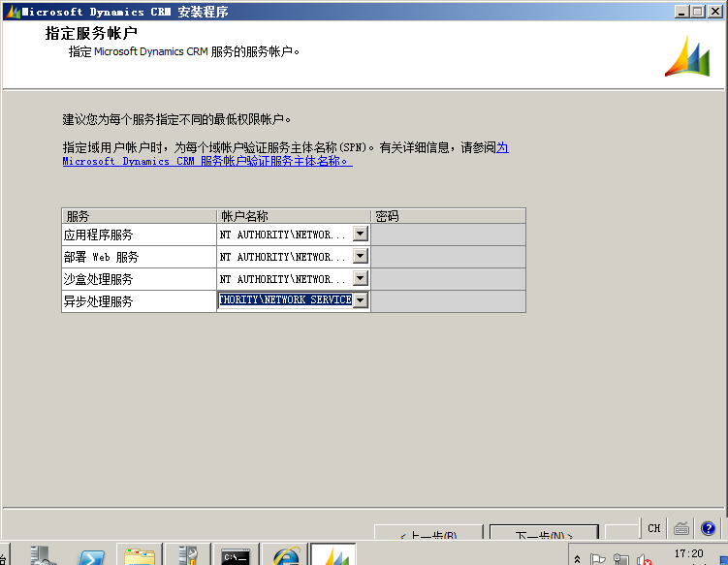This screenshot has width=728, height=565.
Task: Click the language bar keyboard icon
Action: [x=681, y=528]
